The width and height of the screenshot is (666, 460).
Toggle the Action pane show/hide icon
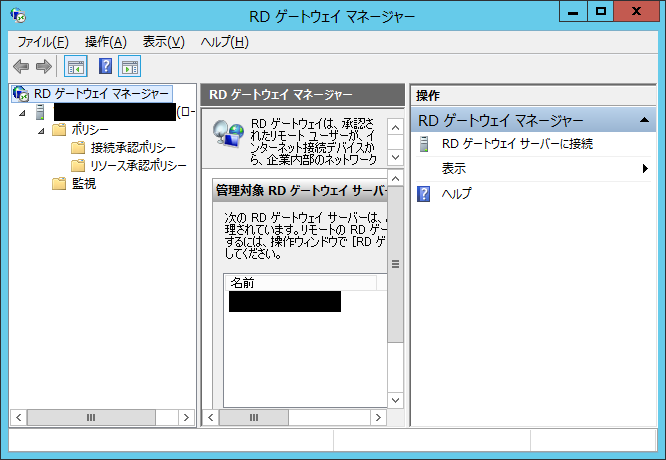(x=130, y=66)
